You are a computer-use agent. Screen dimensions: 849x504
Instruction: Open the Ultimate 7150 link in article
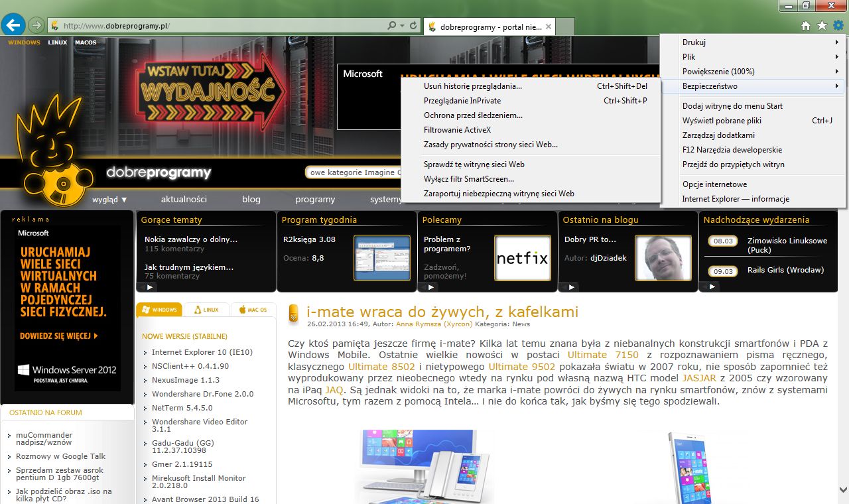coord(603,355)
